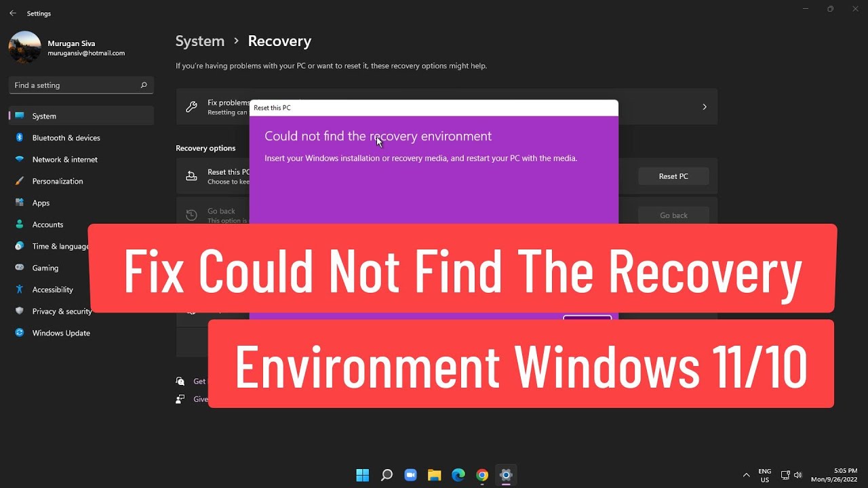Select System in the sidebar
868x488 pixels.
pyautogui.click(x=81, y=116)
